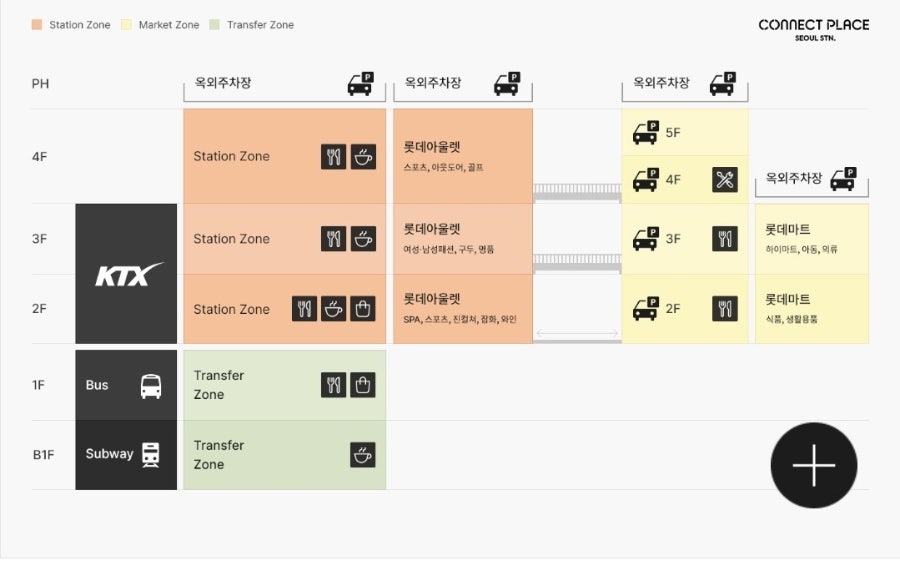Click restaurant icon in 1F Transfer Zone
The height and width of the screenshot is (566, 900).
pyautogui.click(x=333, y=385)
